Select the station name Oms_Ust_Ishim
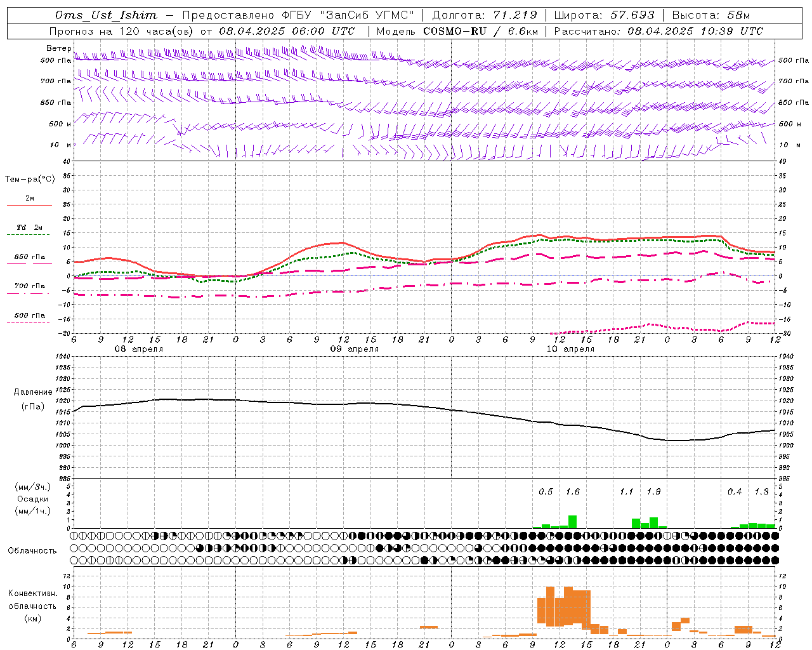This screenshot has height=650, width=812. [106, 15]
